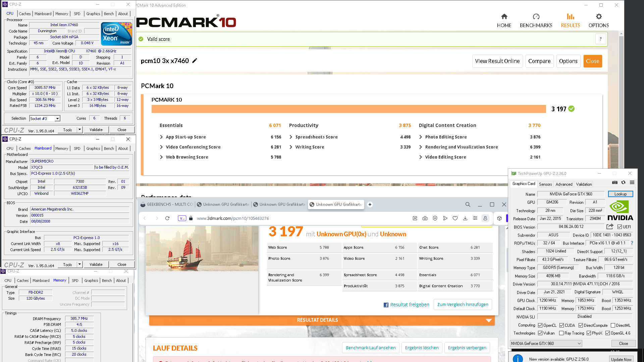Take a GPU-Z screenshot with the camera icon

(x=614, y=183)
